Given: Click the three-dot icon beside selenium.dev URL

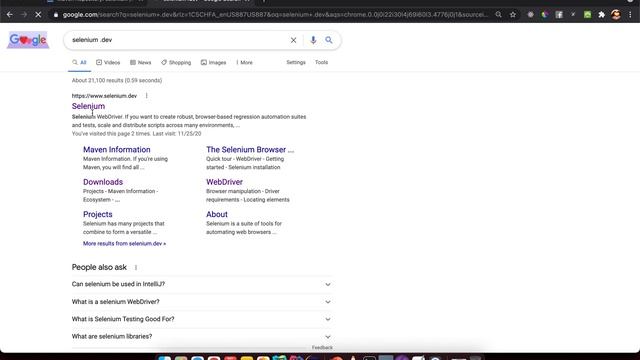Looking at the screenshot, I should click(x=147, y=96).
